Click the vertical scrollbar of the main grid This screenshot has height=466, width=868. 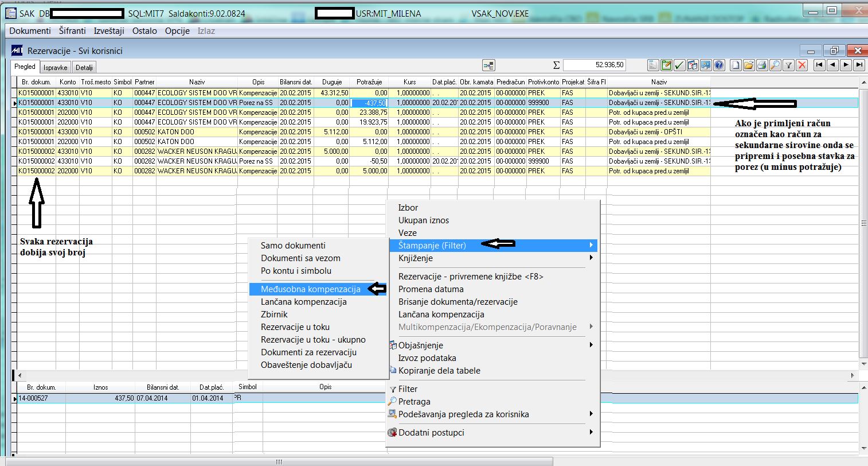click(x=863, y=224)
